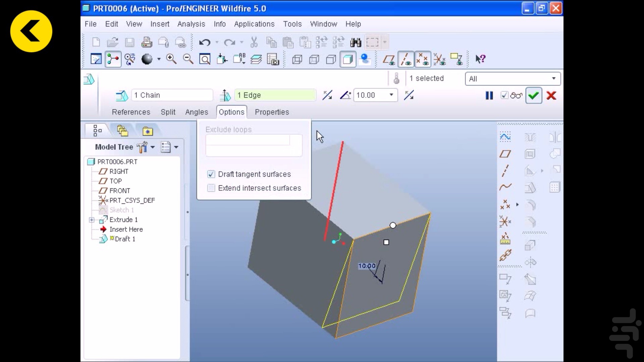The height and width of the screenshot is (362, 644).
Task: Click the Zoom In magnifier icon
Action: (171, 59)
